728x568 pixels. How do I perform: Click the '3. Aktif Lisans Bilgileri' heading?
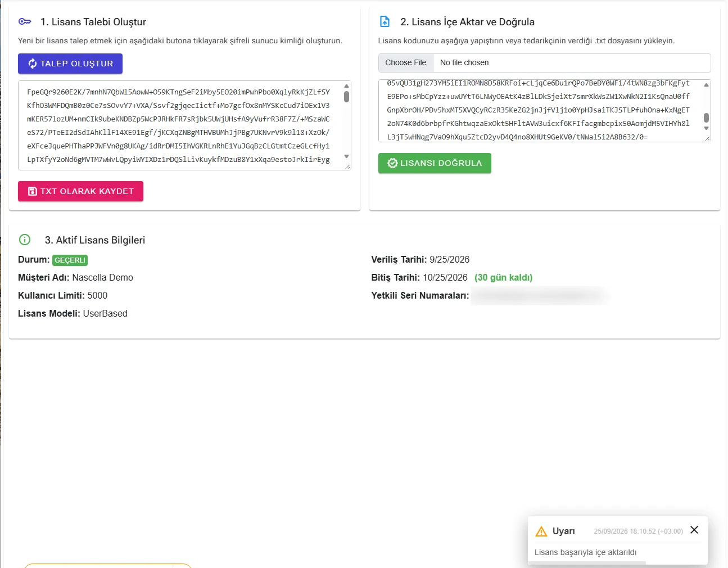95,240
